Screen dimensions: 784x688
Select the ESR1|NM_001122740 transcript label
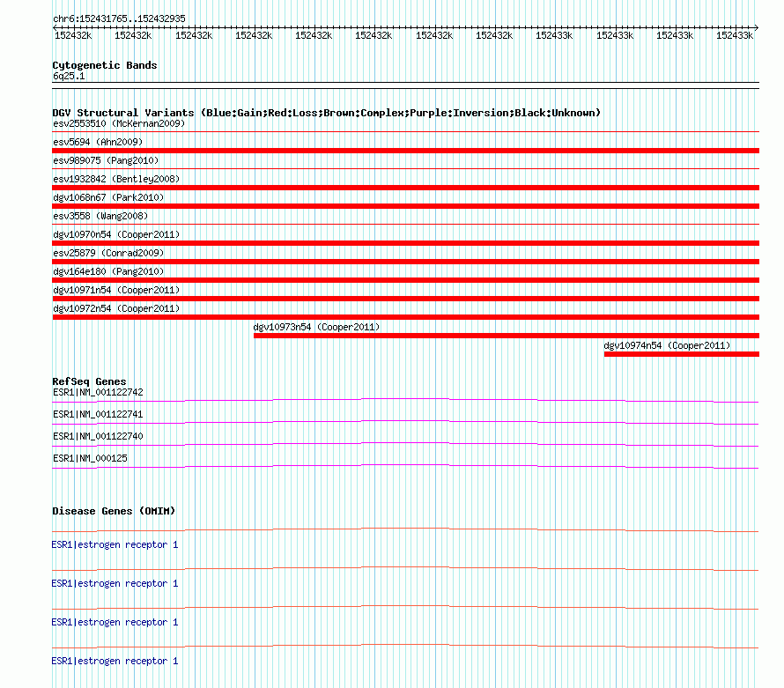[x=98, y=437]
